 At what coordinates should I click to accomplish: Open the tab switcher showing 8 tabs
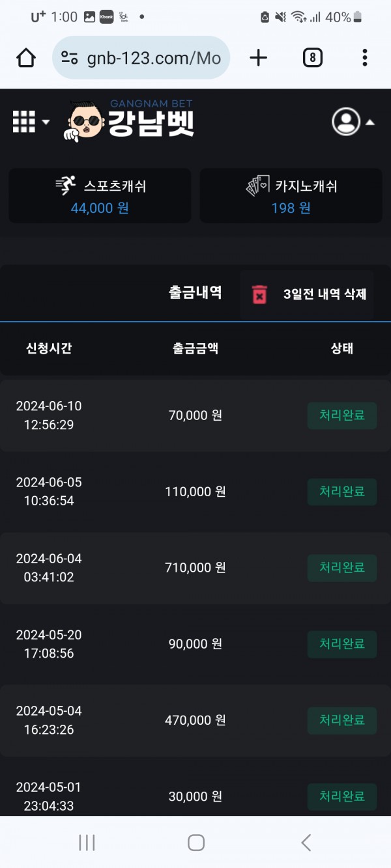coord(313,59)
